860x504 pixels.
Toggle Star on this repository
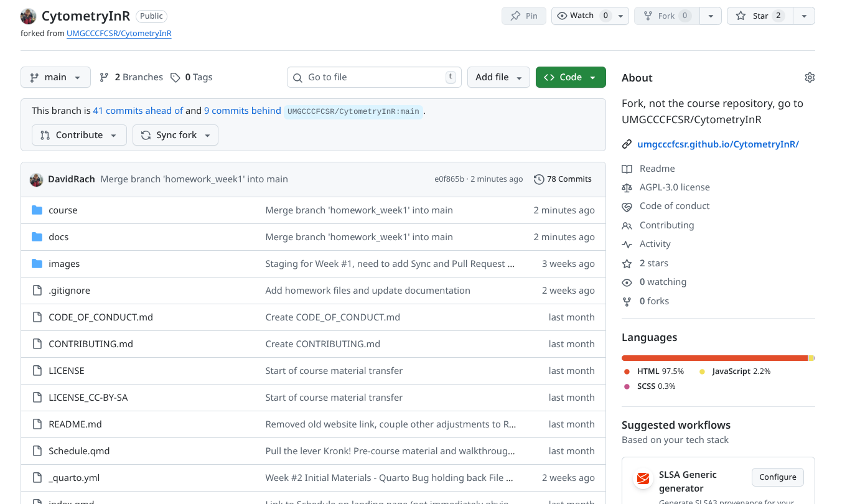click(759, 16)
